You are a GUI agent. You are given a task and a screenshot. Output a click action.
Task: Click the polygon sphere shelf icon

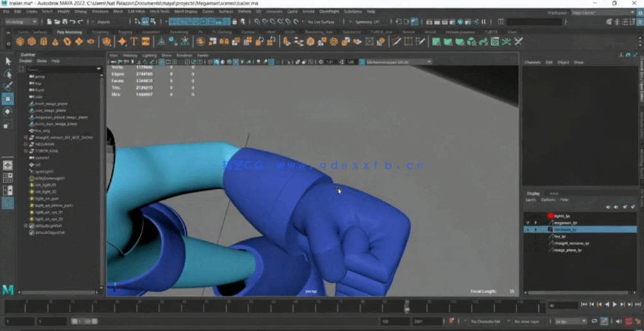click(x=19, y=42)
